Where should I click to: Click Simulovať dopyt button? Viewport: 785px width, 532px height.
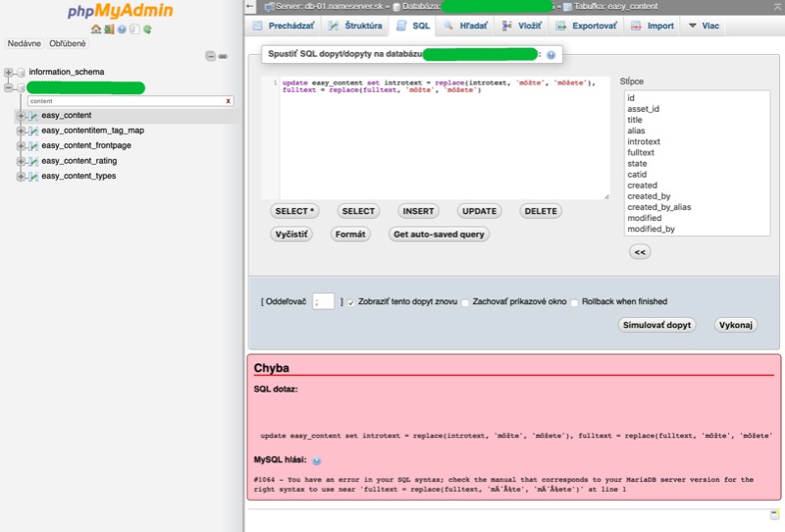pyautogui.click(x=656, y=325)
